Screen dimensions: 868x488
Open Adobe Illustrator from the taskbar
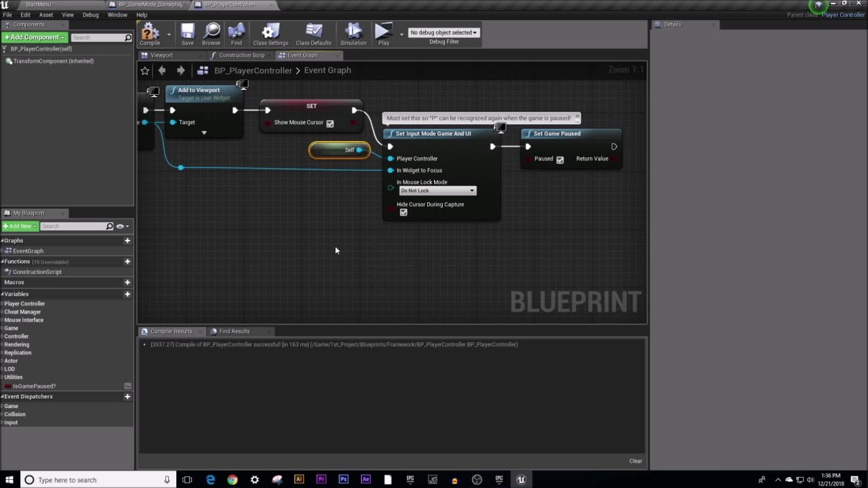[299, 480]
